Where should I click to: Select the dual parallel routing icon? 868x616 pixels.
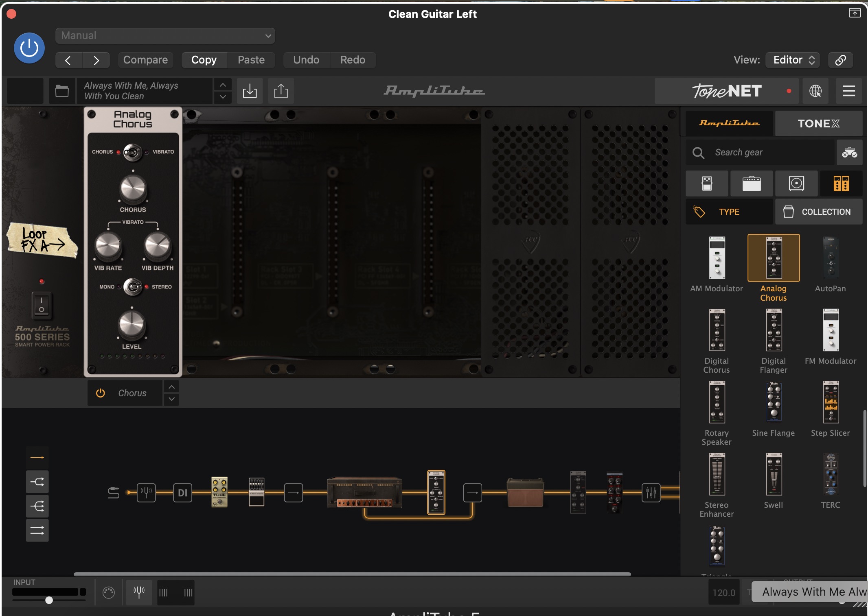(37, 531)
